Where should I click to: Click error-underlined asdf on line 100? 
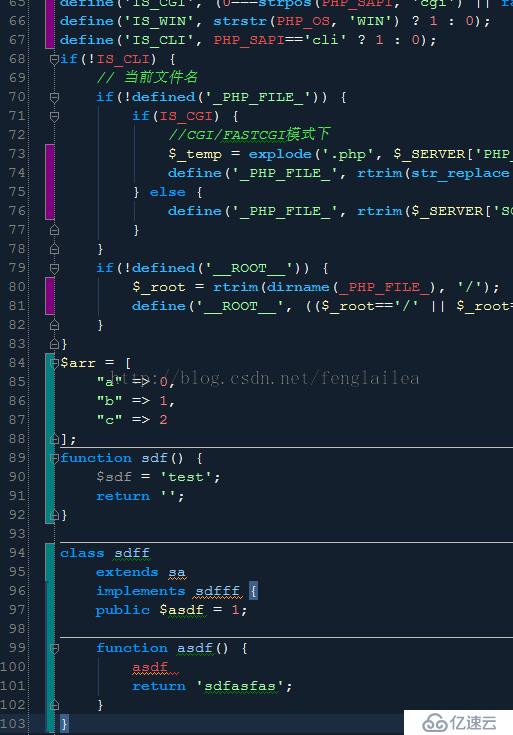click(x=150, y=667)
